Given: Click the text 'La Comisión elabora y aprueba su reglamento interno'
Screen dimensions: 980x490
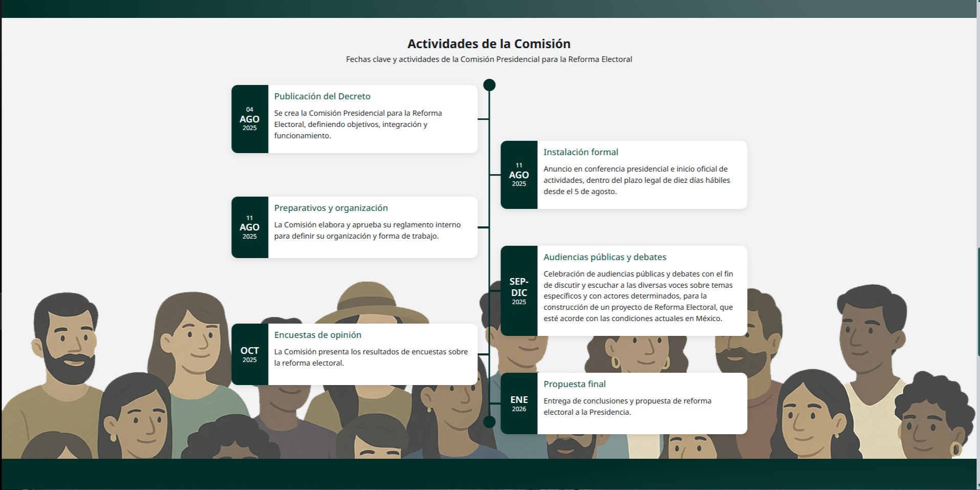Looking at the screenshot, I should click(367, 225).
